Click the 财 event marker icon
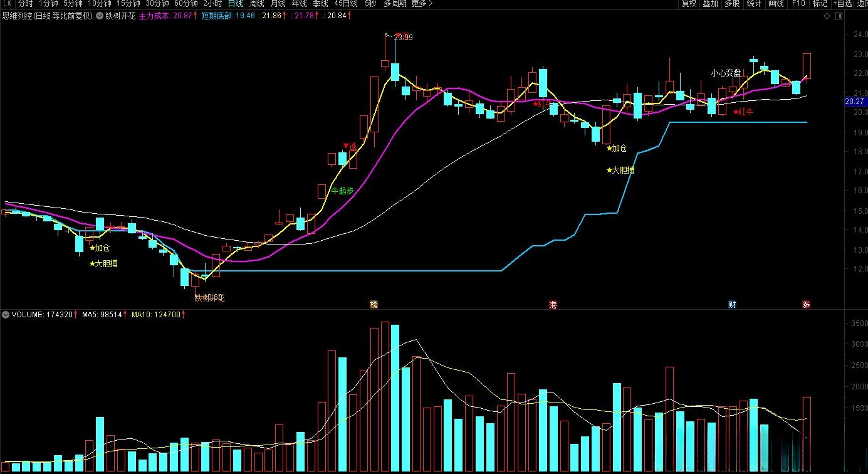 732,305
